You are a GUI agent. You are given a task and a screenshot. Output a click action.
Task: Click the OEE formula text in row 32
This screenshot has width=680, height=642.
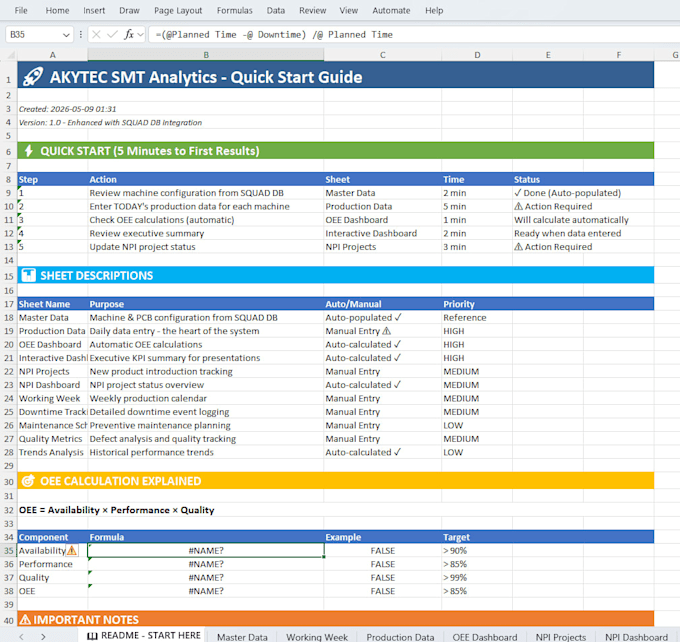(x=116, y=510)
